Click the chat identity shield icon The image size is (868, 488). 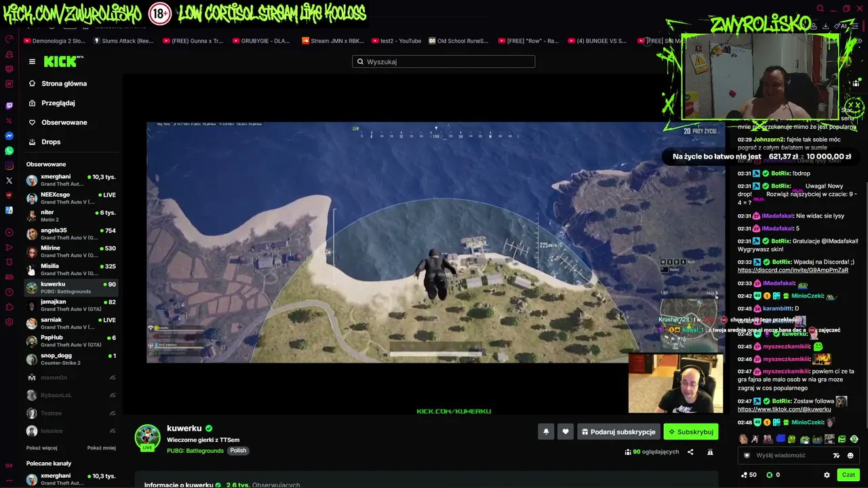pyautogui.click(x=747, y=455)
